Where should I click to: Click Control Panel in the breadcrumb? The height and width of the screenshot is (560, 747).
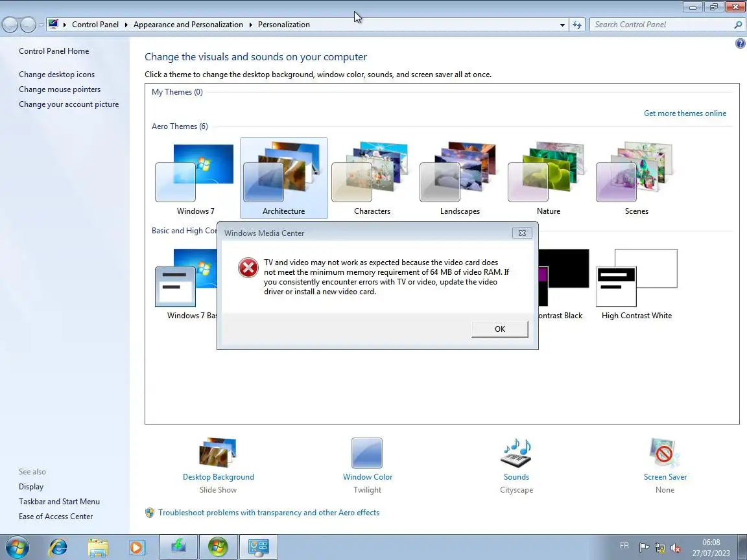(x=95, y=25)
